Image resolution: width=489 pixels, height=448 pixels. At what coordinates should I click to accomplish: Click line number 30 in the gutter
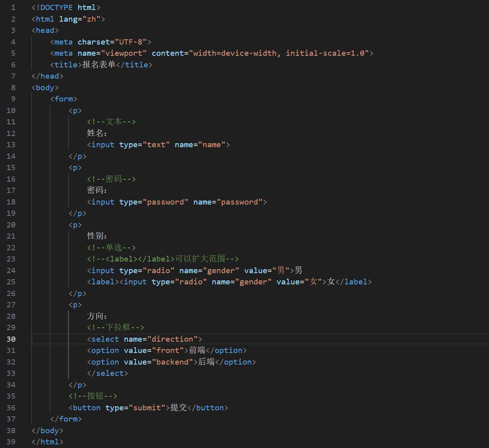coord(11,339)
